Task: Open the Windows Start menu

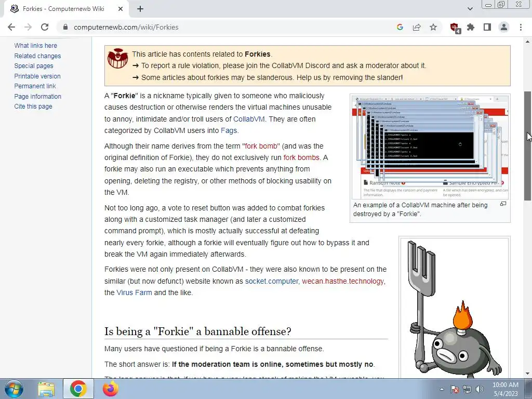Action: [14, 389]
